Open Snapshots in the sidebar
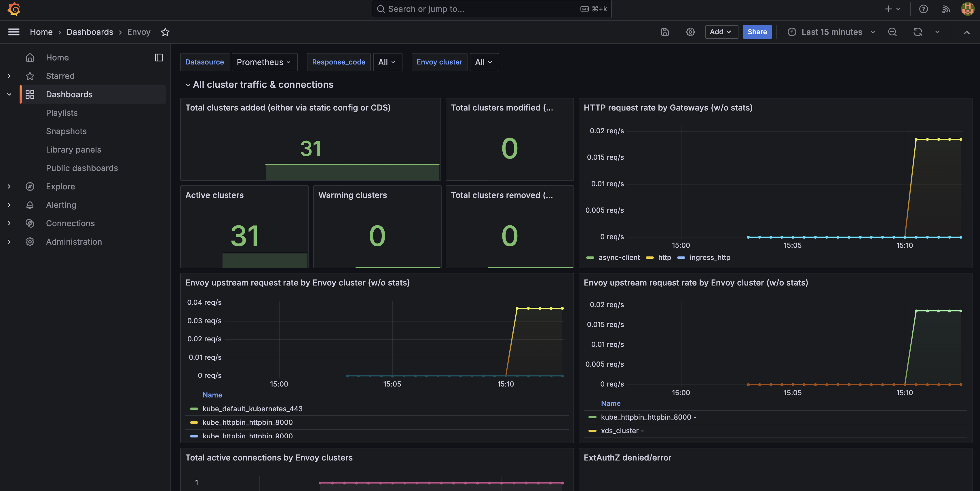Image resolution: width=980 pixels, height=491 pixels. point(66,131)
